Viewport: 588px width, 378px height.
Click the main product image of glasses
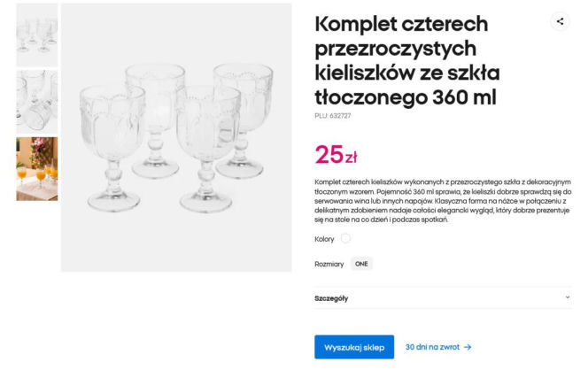pyautogui.click(x=175, y=137)
